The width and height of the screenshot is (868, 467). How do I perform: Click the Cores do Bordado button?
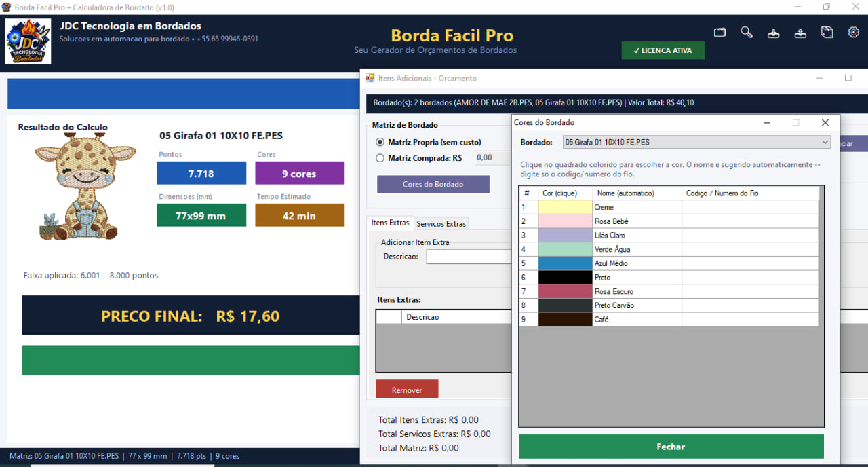tap(433, 184)
